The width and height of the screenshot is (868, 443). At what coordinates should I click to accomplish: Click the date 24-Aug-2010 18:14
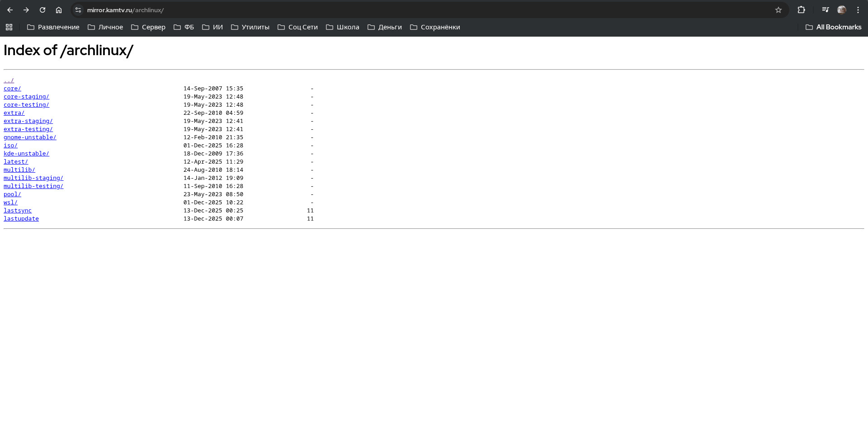pyautogui.click(x=213, y=170)
